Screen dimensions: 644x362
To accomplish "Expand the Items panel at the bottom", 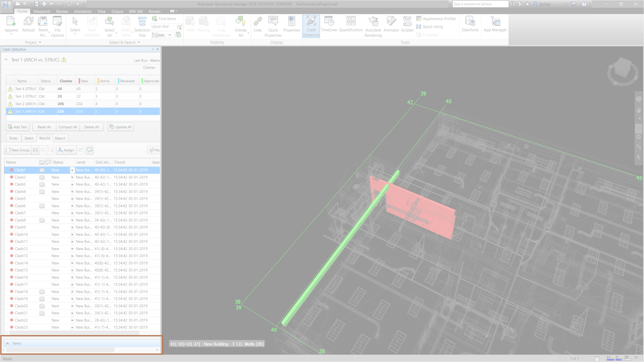I will pyautogui.click(x=8, y=343).
